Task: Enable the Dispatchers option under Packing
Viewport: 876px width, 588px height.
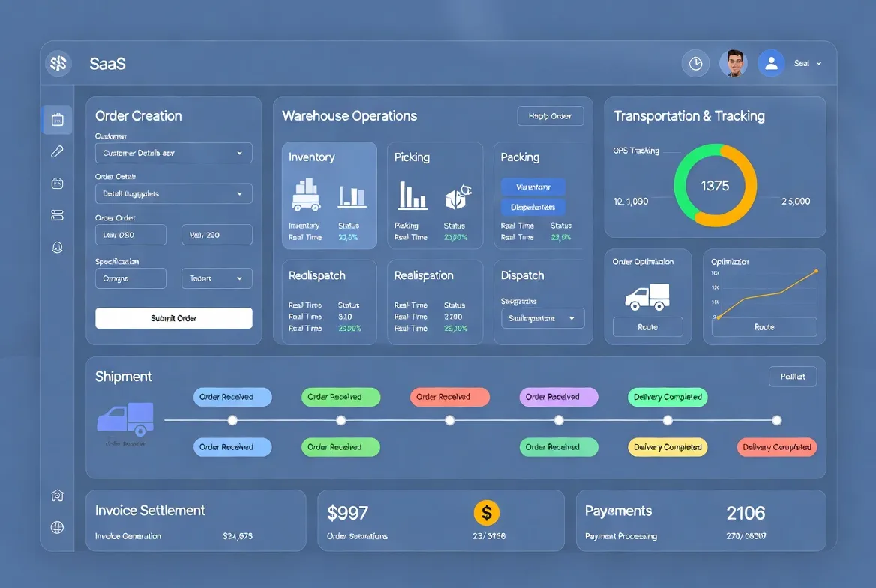Action: point(532,207)
